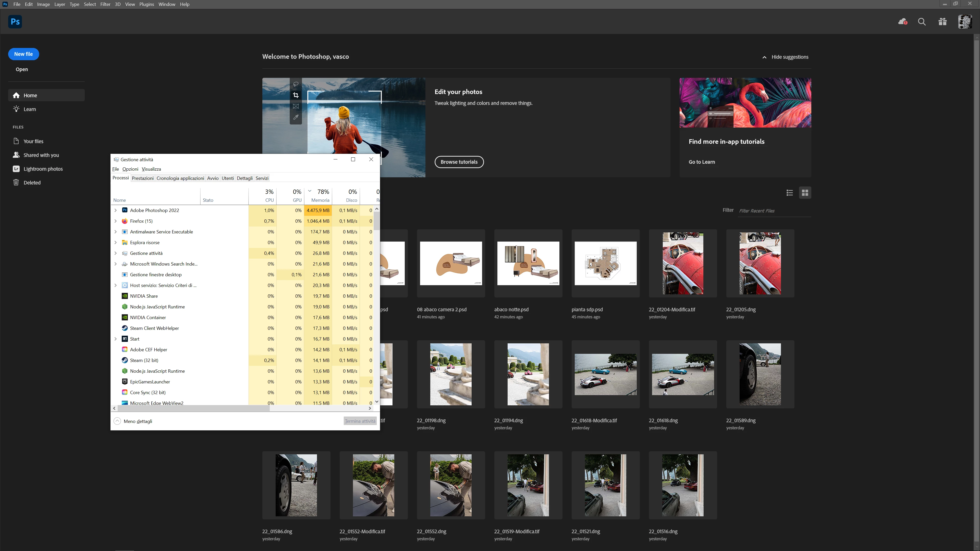Open the cloud sync status icon

pos(902,22)
